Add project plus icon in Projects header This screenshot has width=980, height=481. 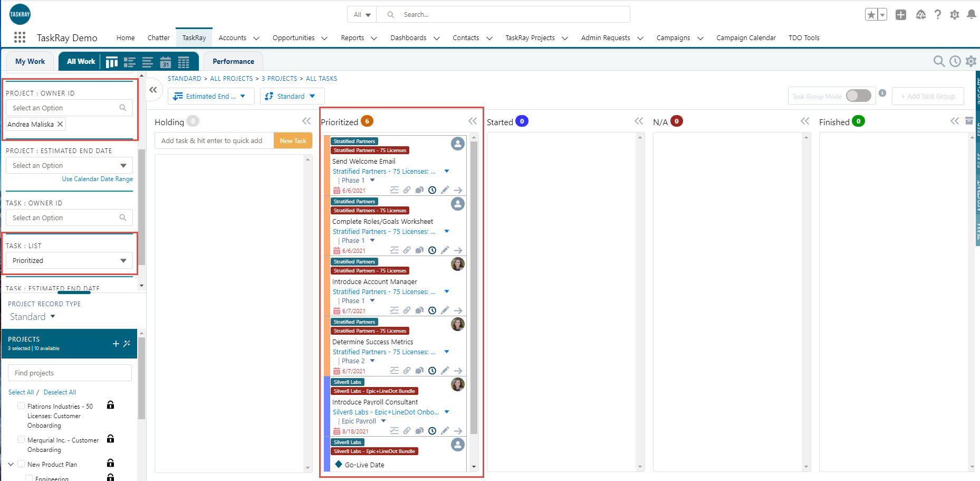coord(116,344)
